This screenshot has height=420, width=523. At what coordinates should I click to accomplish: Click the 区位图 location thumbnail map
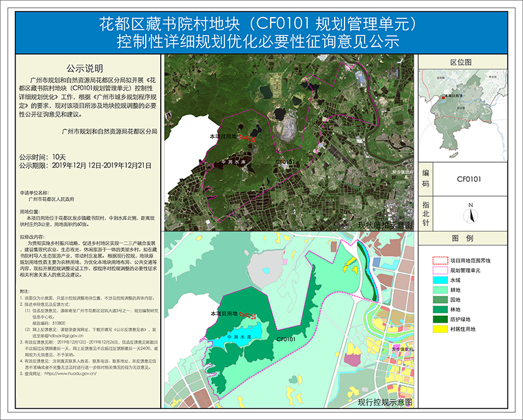[468, 114]
